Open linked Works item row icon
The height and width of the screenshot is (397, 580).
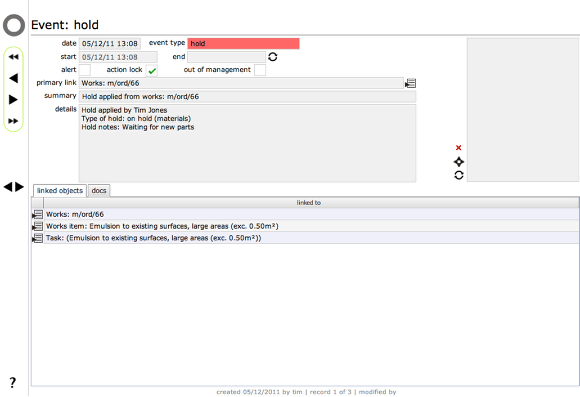click(37, 226)
